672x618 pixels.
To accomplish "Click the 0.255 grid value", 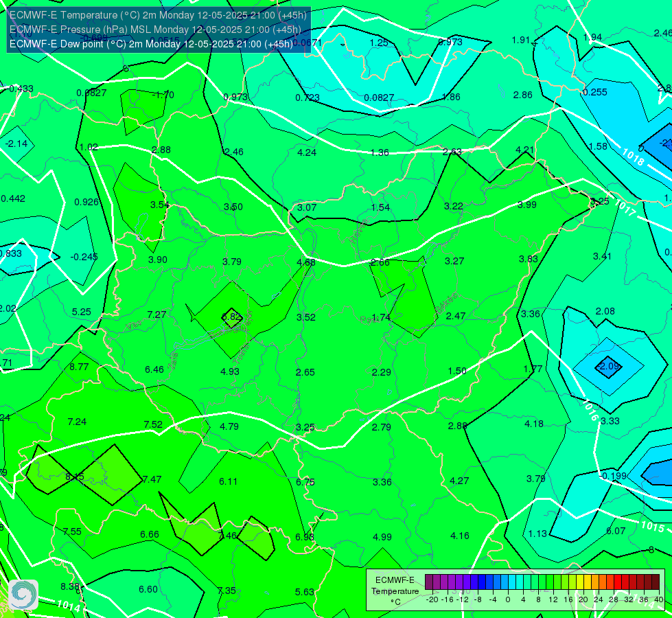I will [x=595, y=92].
